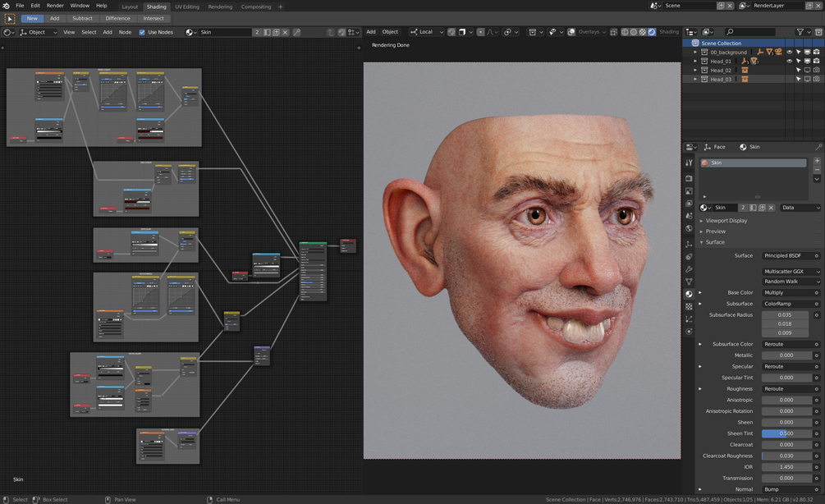
Task: Switch to the UV Editing workspace tab
Action: [187, 7]
